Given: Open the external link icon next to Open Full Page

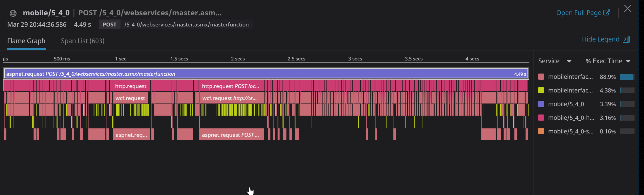Looking at the screenshot, I should click(x=607, y=13).
